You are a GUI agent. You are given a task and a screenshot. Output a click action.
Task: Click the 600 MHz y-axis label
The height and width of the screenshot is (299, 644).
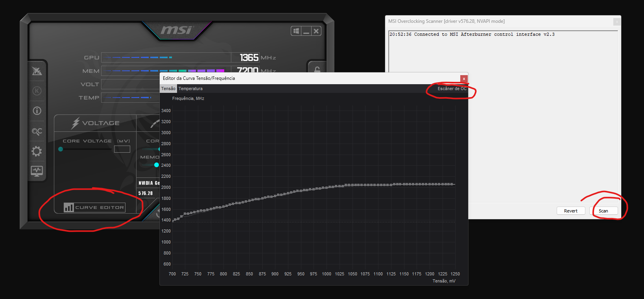pyautogui.click(x=167, y=264)
